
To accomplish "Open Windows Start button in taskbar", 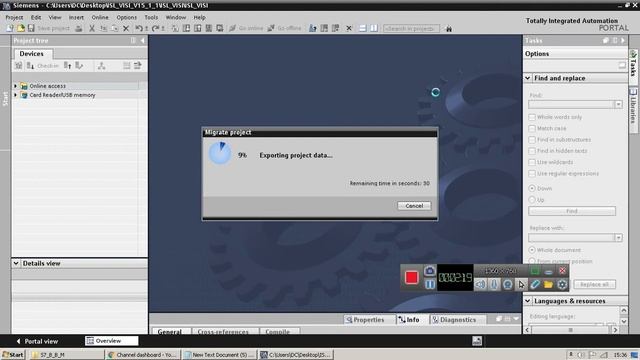I will (x=13, y=355).
